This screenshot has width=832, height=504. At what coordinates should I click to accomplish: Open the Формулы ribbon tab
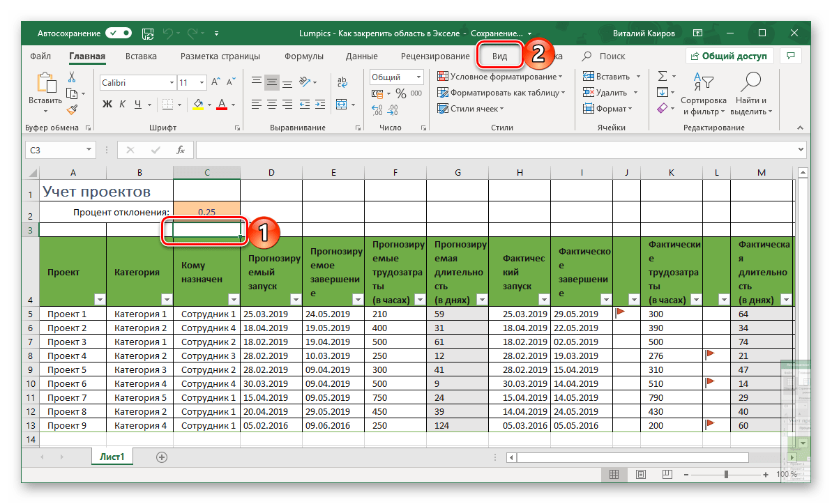(x=303, y=56)
